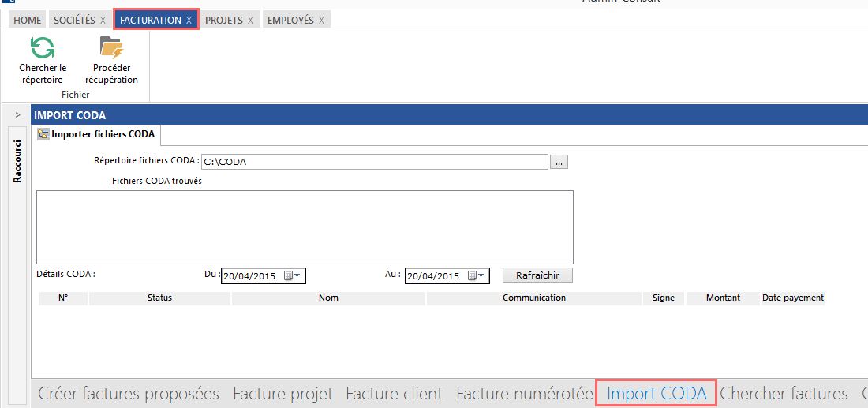Click inside the Fichiers CODA trouvés list box
Screen dimensions: 868x408
coord(305,226)
